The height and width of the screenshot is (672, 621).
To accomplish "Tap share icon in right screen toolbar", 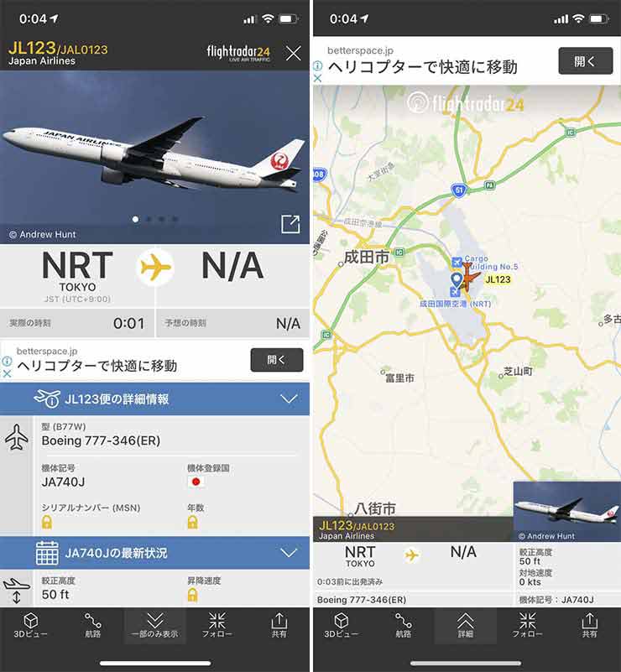I will coord(589,625).
